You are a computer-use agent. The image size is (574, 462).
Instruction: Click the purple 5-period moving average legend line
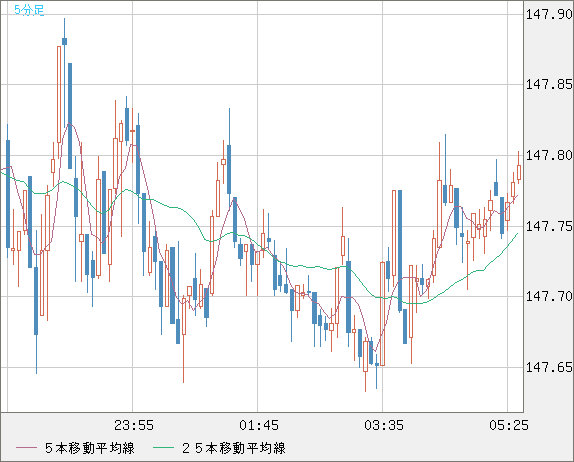(x=26, y=448)
